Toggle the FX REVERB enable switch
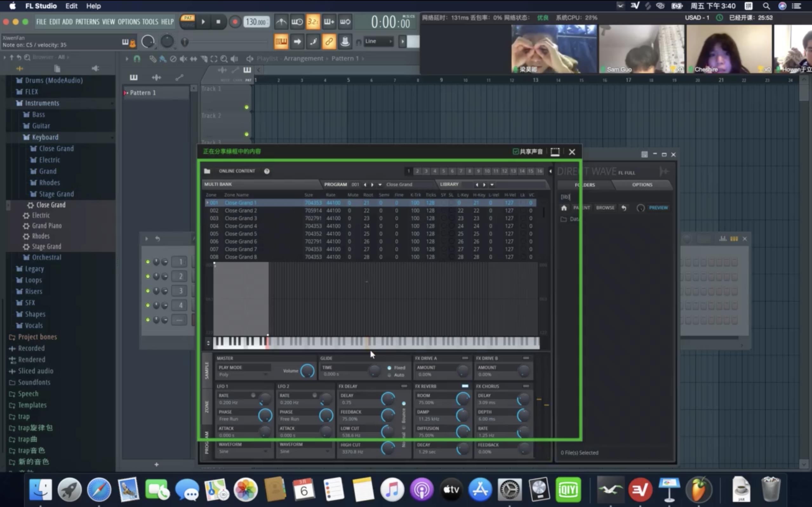Viewport: 812px width, 507px height. click(465, 386)
